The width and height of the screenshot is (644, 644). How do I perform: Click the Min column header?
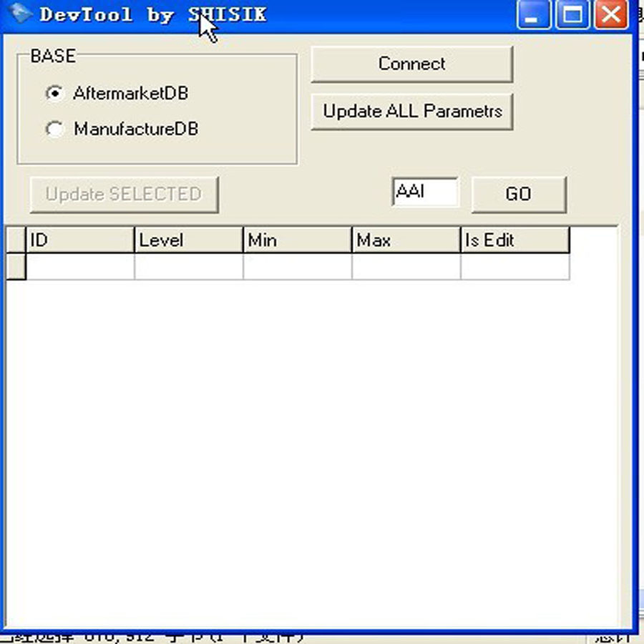[x=297, y=240]
